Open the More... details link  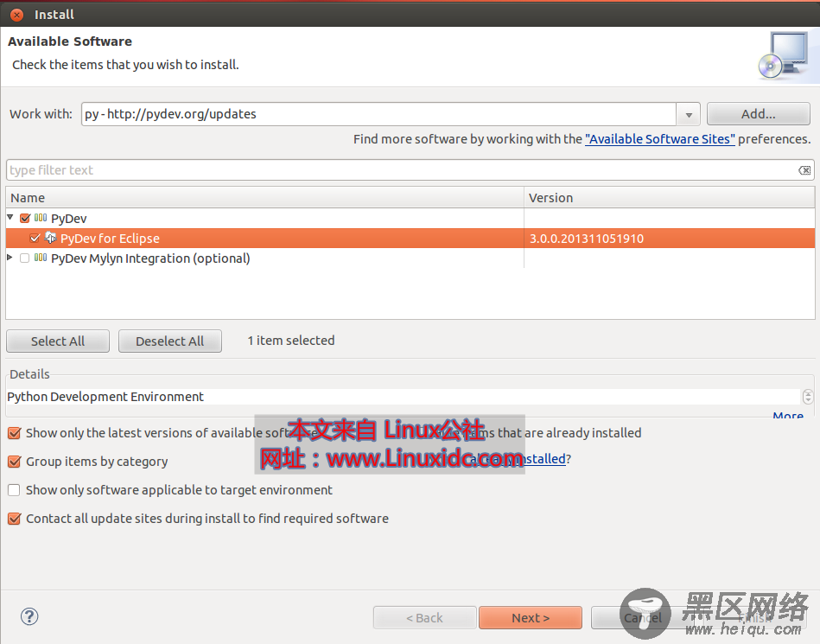pyautogui.click(x=788, y=416)
